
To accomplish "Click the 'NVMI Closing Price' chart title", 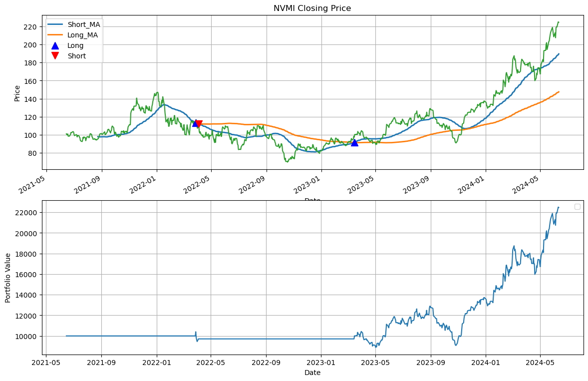I will pos(312,8).
